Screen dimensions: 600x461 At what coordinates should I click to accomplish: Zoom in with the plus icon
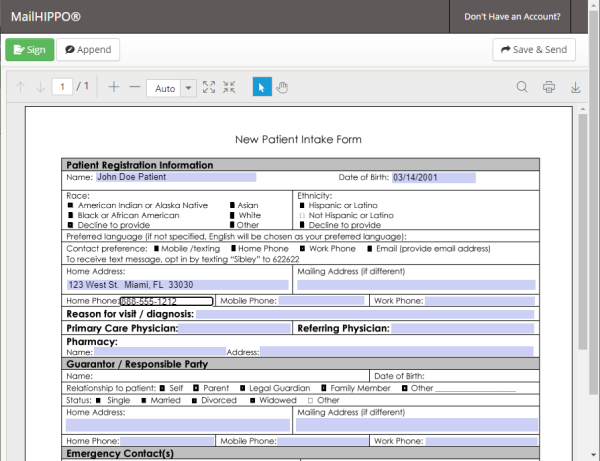coord(114,87)
